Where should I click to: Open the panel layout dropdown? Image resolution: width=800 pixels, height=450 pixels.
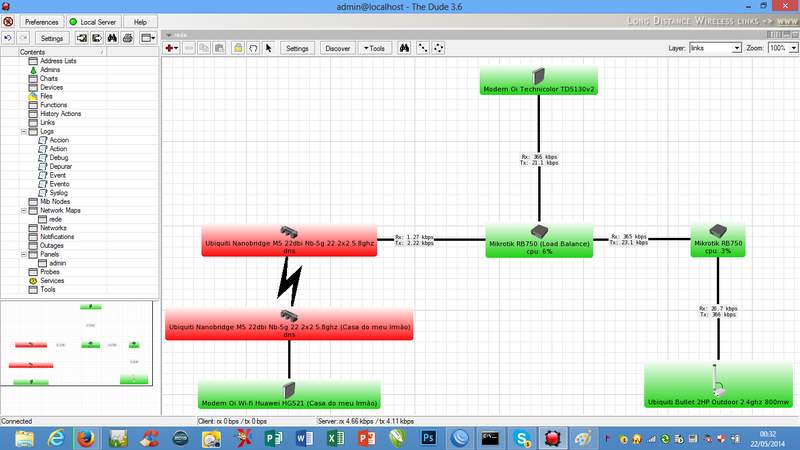click(x=148, y=38)
